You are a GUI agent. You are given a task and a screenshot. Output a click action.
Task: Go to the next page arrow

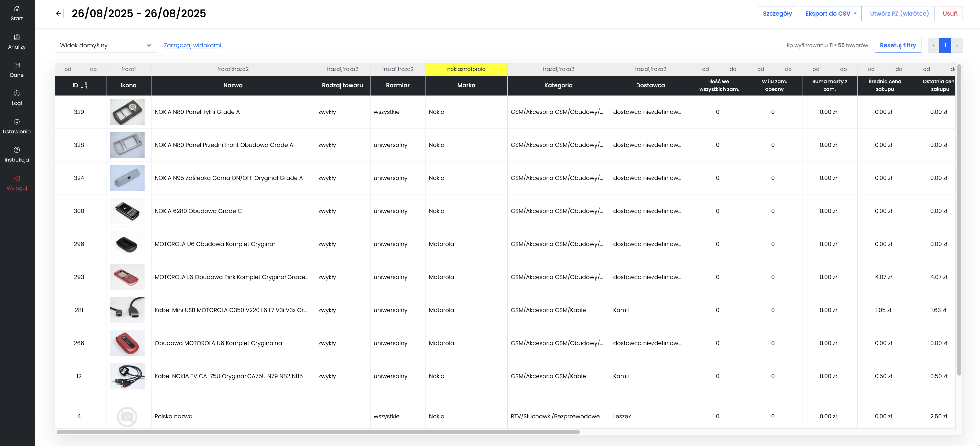click(x=957, y=45)
